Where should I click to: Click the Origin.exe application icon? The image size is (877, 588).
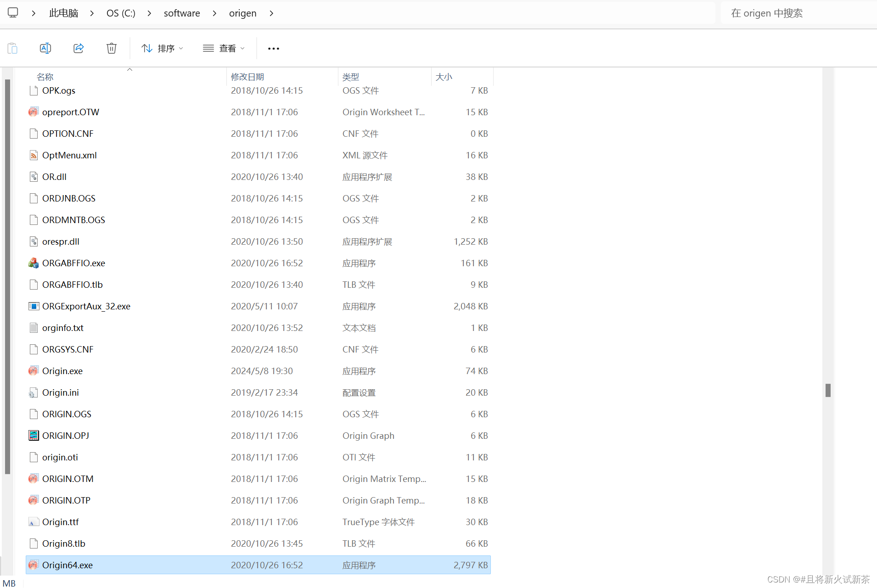(34, 371)
